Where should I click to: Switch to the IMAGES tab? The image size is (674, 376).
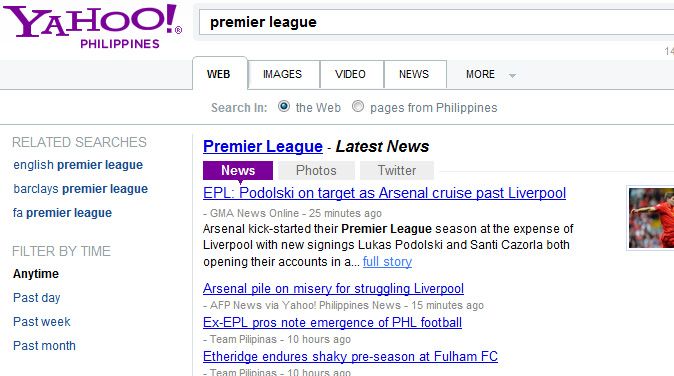pyautogui.click(x=283, y=74)
